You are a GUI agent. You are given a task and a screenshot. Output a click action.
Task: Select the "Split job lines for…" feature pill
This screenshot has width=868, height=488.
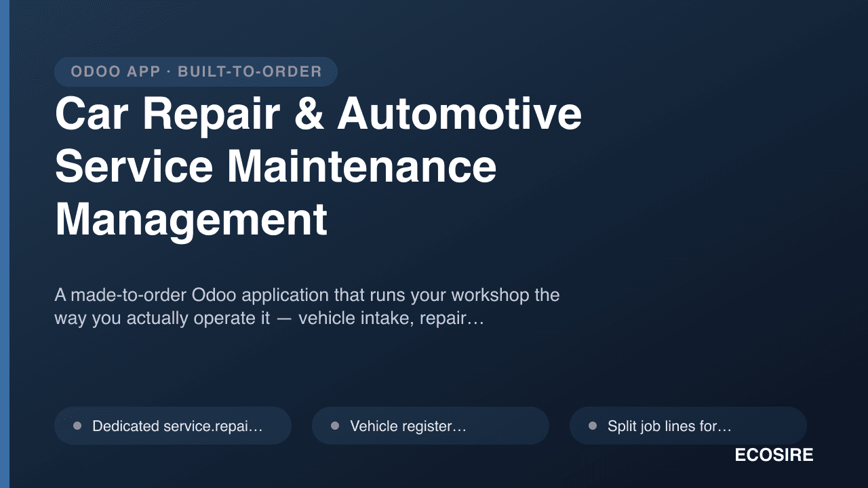click(688, 426)
